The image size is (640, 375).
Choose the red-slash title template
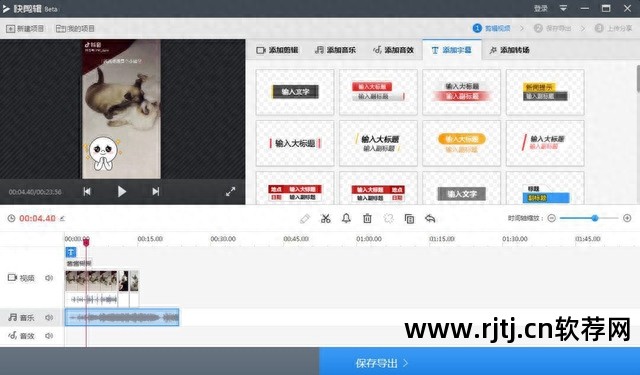click(545, 143)
